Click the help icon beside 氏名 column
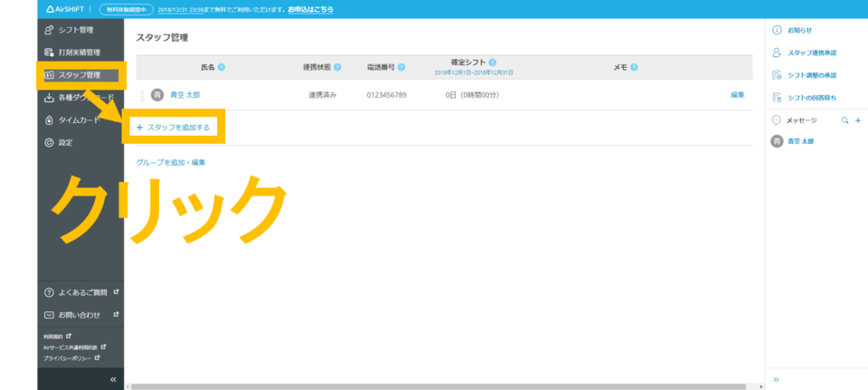Screen dimensions: 868x390 (222, 67)
